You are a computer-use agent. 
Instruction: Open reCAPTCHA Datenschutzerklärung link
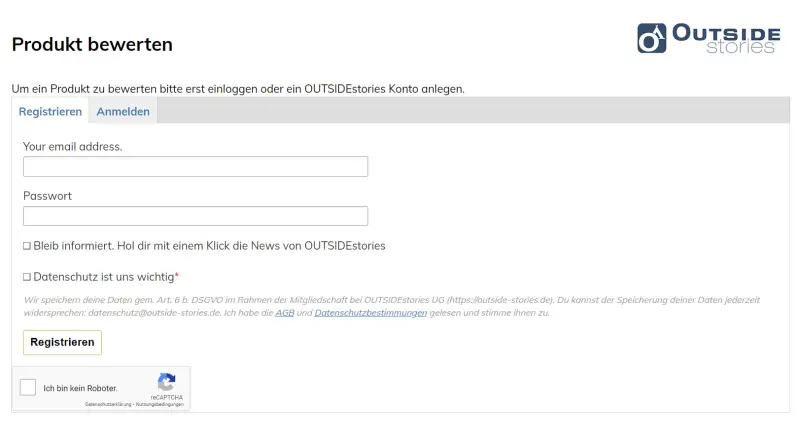(x=108, y=404)
